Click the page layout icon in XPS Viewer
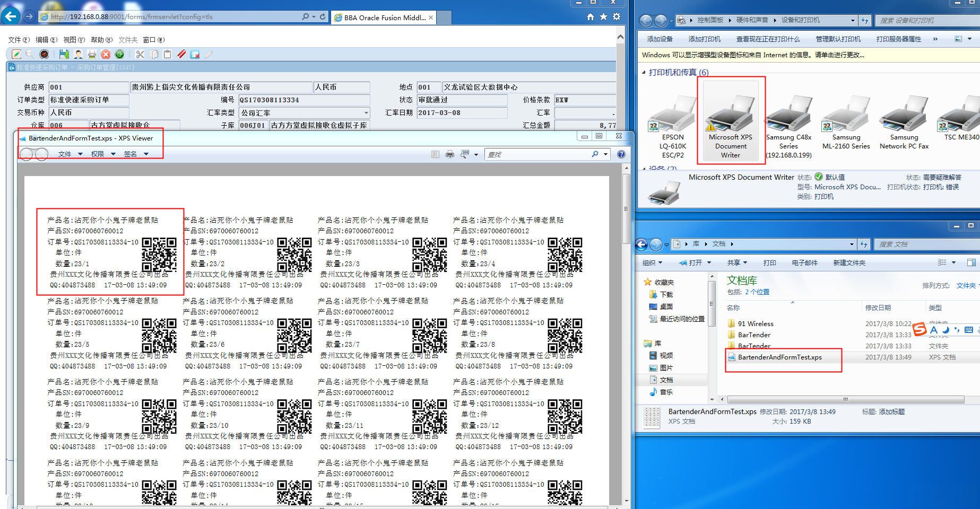 click(435, 154)
